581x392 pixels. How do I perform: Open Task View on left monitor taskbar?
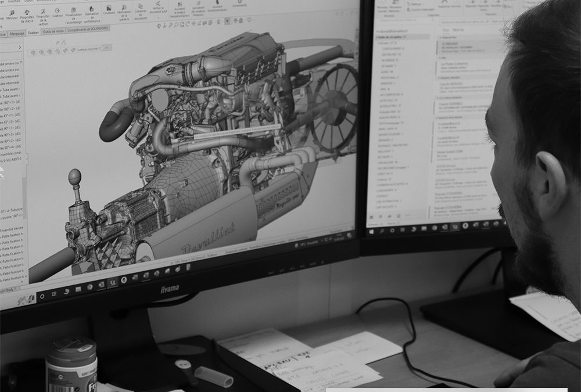pos(54,294)
